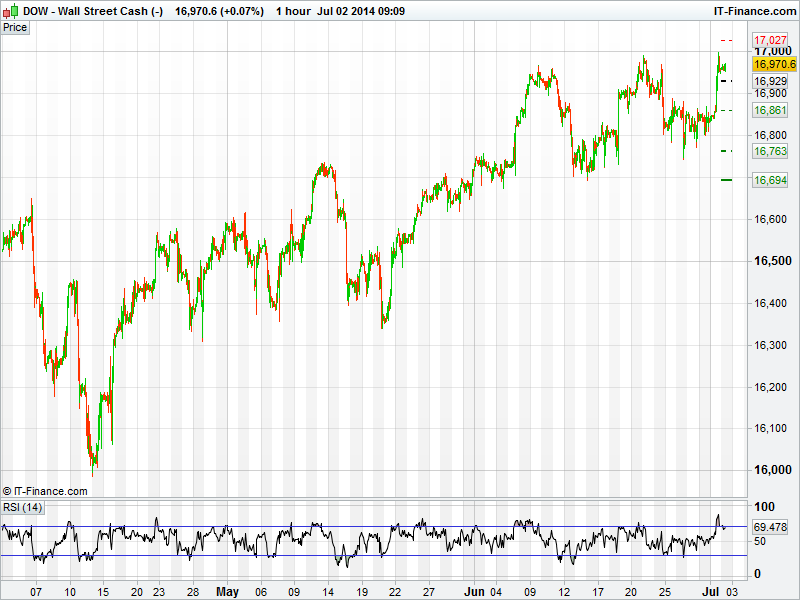Click the © IT-Finance.com copyright text
The width and height of the screenshot is (800, 600).
pyautogui.click(x=45, y=491)
